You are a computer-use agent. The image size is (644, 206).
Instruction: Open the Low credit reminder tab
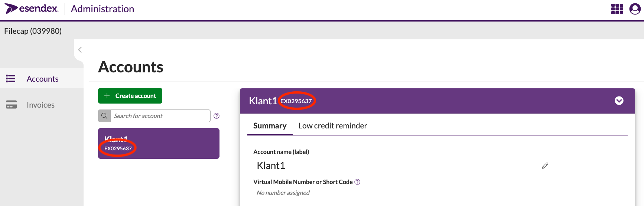point(332,126)
